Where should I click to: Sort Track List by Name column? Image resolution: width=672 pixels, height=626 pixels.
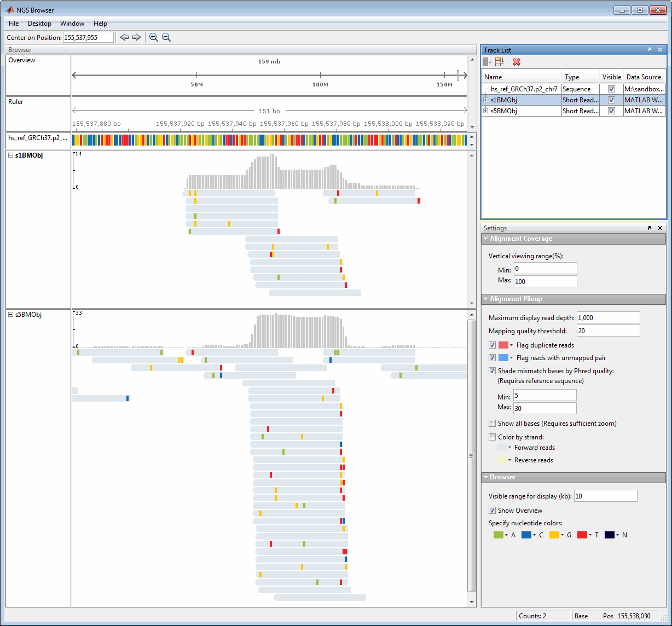coord(522,77)
